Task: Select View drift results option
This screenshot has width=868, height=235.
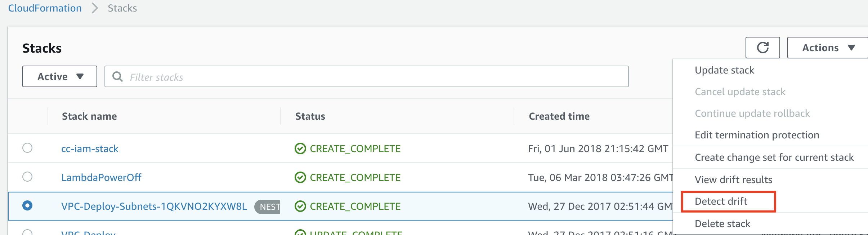Action: click(x=733, y=179)
